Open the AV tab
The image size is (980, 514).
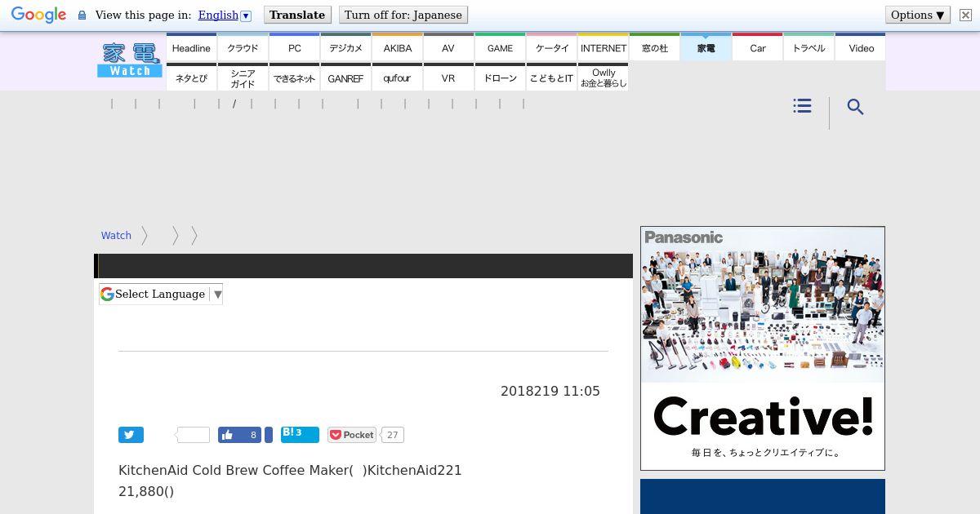tap(448, 48)
